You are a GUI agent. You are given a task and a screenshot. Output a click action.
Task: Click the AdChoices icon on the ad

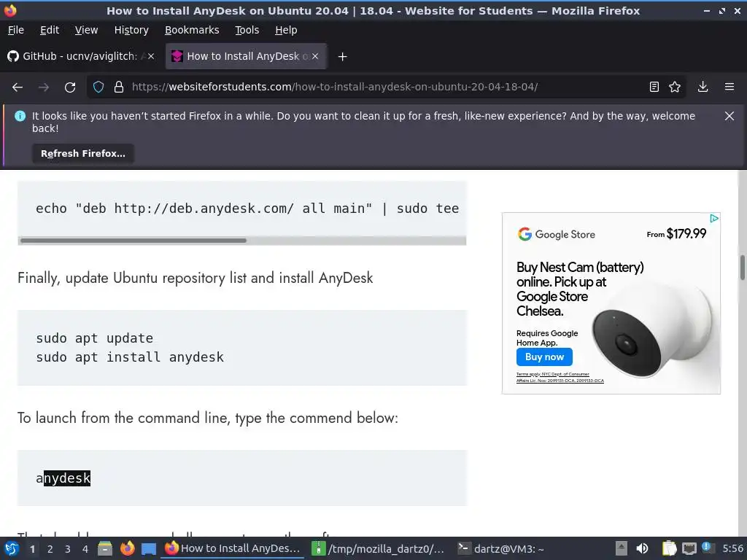click(713, 219)
